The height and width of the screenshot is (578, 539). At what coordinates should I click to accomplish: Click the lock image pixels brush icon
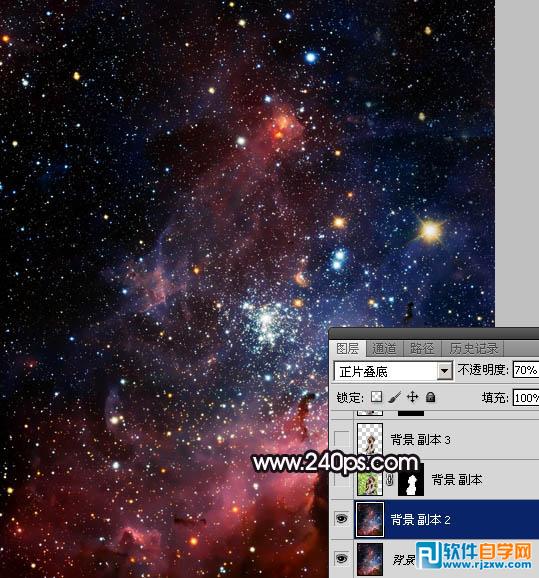[x=394, y=397]
